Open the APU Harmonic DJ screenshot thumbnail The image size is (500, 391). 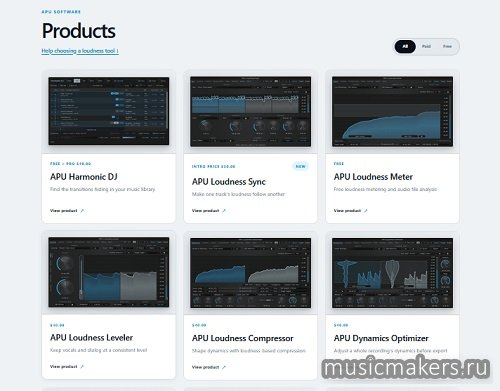coord(109,111)
